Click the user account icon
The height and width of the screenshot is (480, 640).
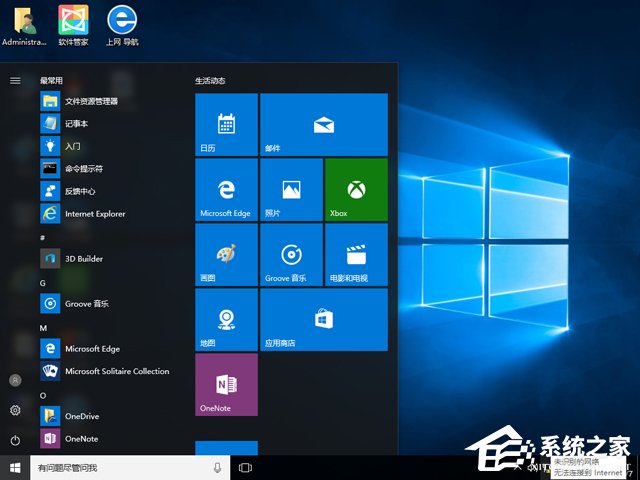click(x=15, y=380)
